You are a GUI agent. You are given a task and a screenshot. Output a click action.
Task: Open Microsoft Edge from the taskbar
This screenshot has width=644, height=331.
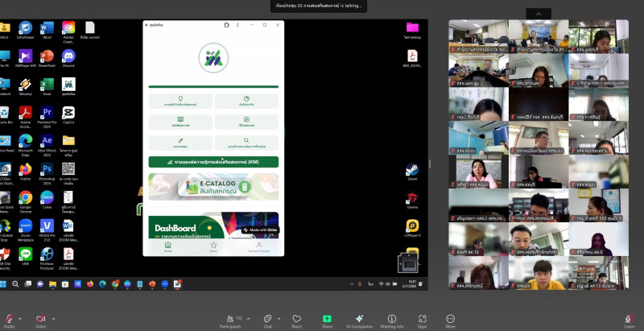[x=102, y=283]
